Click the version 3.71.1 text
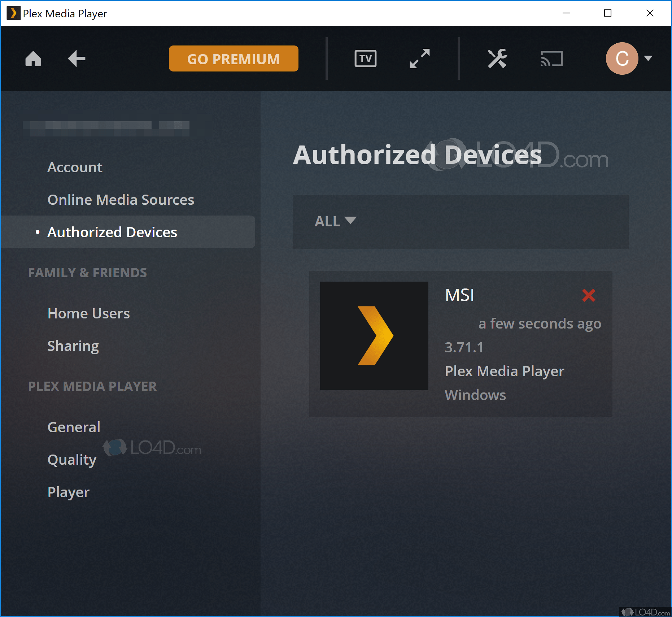Image resolution: width=672 pixels, height=617 pixels. click(x=464, y=347)
